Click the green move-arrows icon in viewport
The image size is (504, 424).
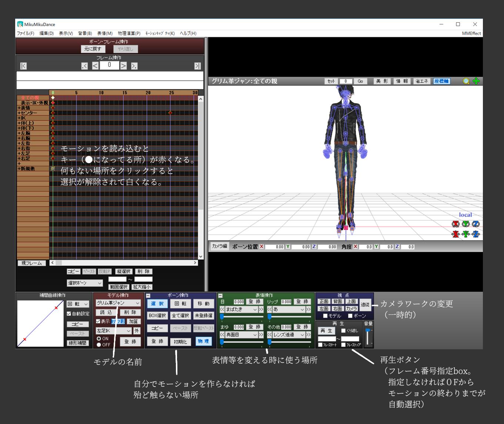coord(476,81)
